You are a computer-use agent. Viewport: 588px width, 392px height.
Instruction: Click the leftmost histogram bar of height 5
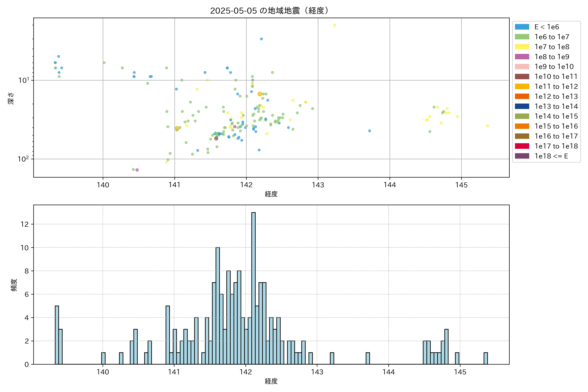click(57, 335)
